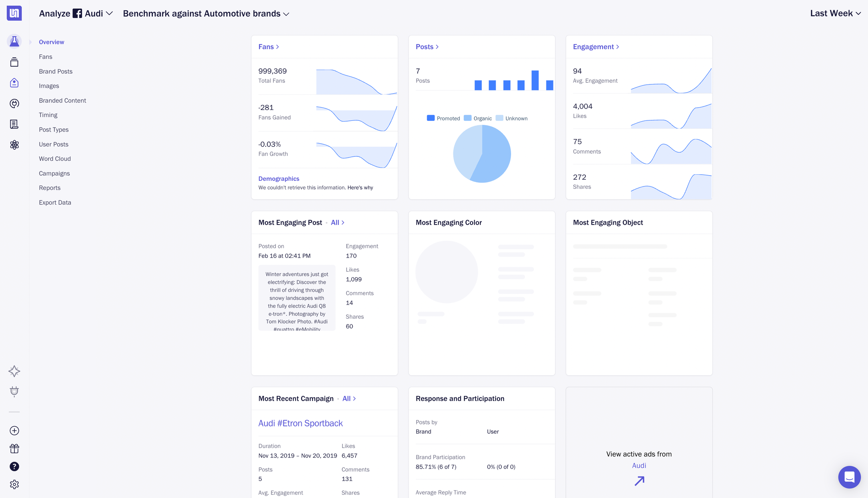Screen dimensions: 868x498
Task: Open the Analyze flask icon
Action: pyautogui.click(x=14, y=41)
